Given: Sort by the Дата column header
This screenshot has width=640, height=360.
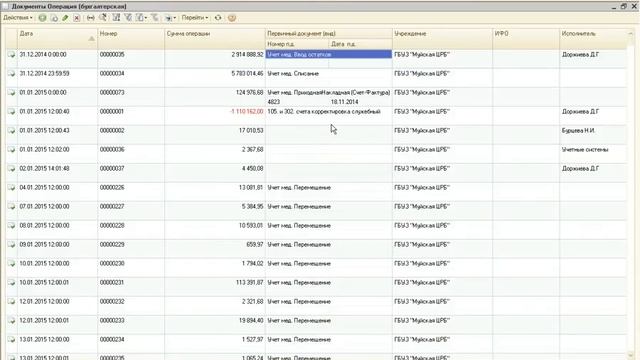Looking at the screenshot, I should pos(57,38).
